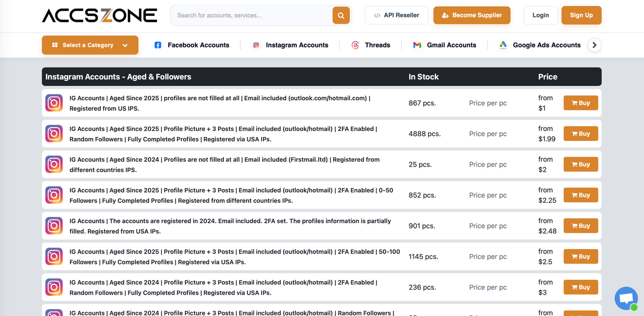Click the Gmail icon in category bar
644x316 pixels.
tap(417, 45)
